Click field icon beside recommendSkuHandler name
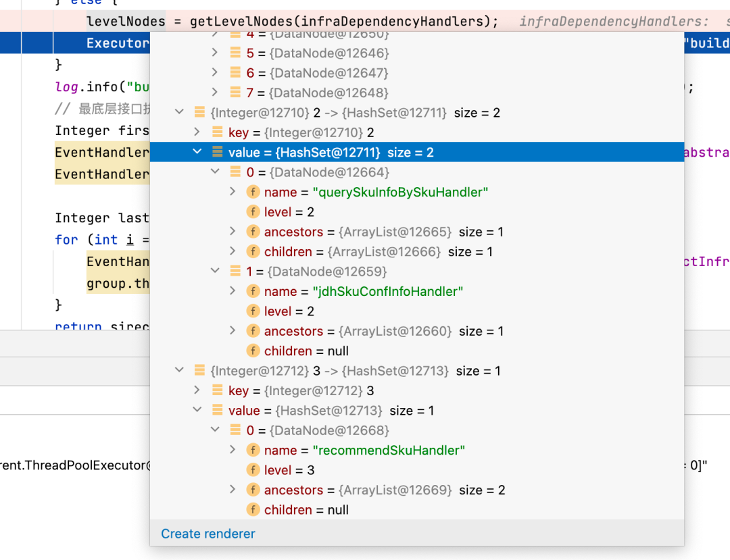Screen dimensions: 730x560 253,450
